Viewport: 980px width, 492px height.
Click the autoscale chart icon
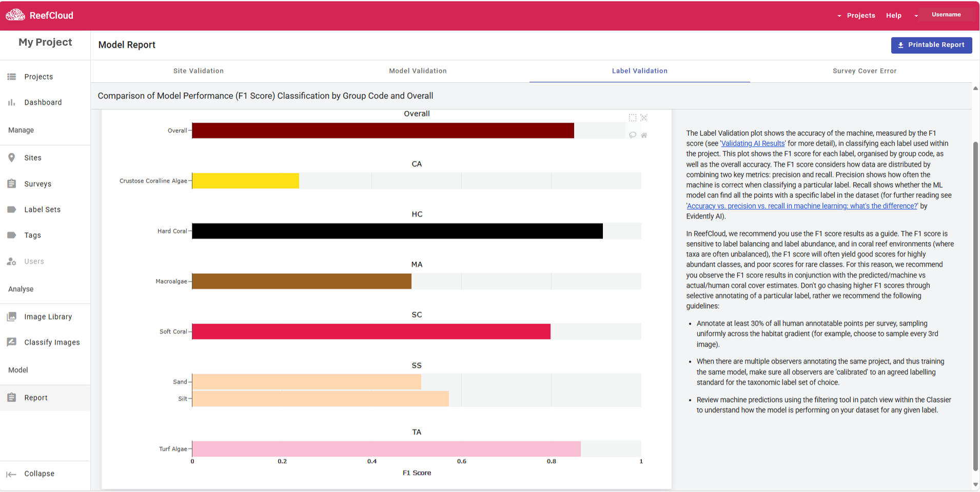pyautogui.click(x=644, y=118)
